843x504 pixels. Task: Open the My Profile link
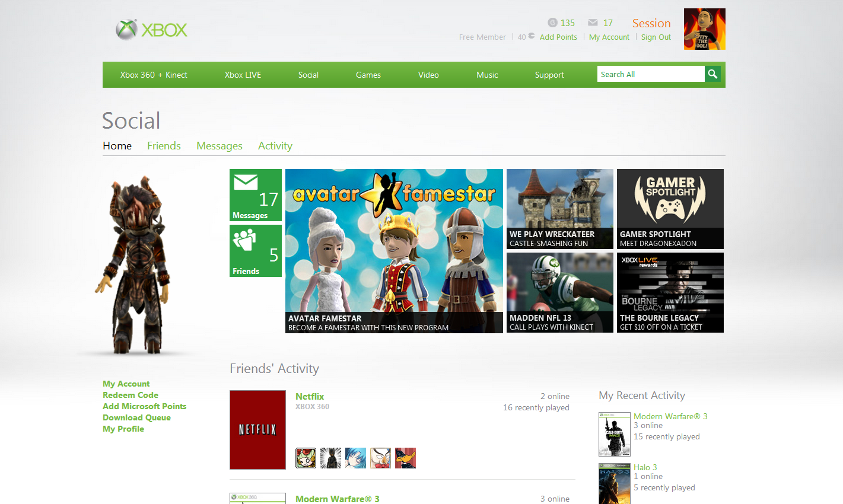point(123,429)
